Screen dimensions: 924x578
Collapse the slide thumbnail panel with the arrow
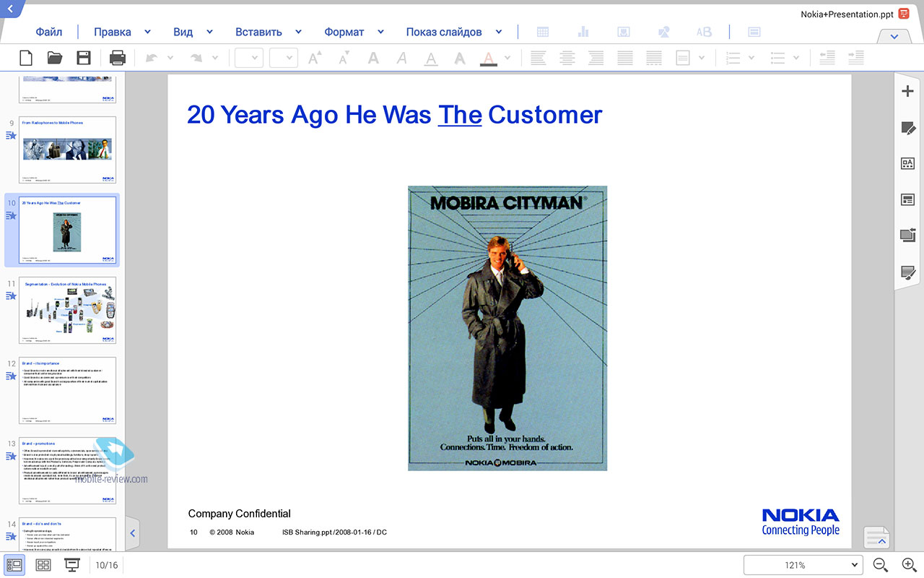tap(132, 533)
